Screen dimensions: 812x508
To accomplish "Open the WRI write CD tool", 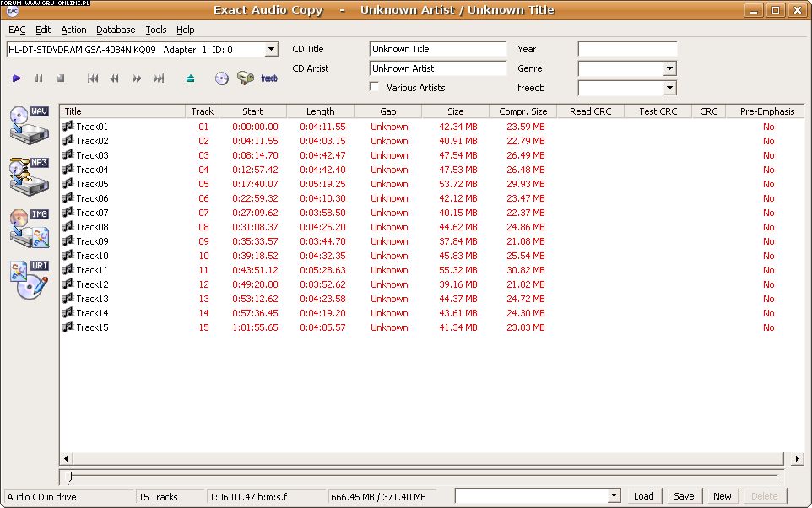I will tap(30, 279).
